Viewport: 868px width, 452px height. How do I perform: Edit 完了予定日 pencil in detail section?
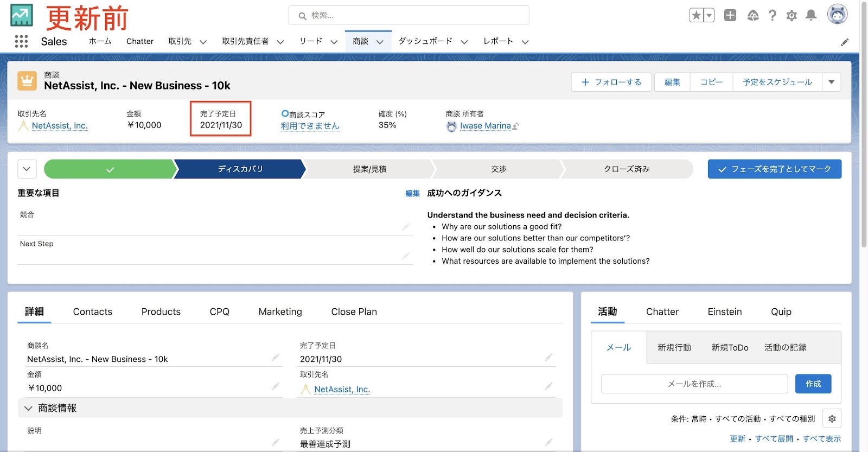549,357
